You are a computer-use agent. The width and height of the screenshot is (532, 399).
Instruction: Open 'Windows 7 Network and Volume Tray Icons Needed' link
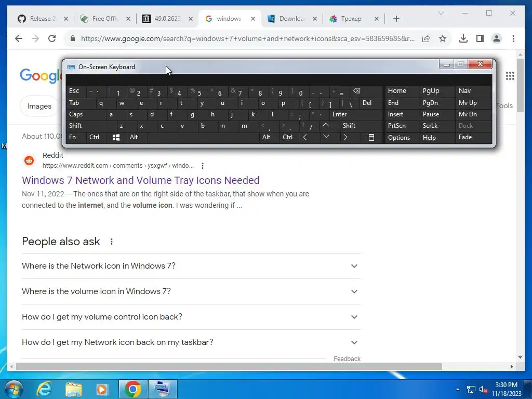coord(140,180)
